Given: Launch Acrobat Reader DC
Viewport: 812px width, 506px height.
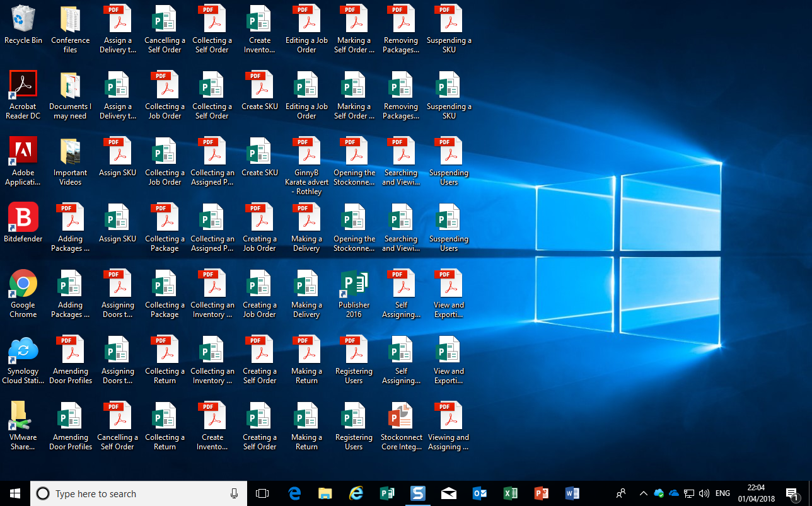Looking at the screenshot, I should point(23,84).
